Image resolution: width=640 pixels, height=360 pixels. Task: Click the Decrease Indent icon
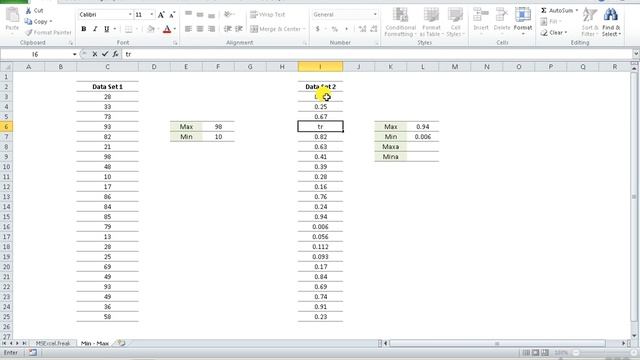click(x=228, y=29)
